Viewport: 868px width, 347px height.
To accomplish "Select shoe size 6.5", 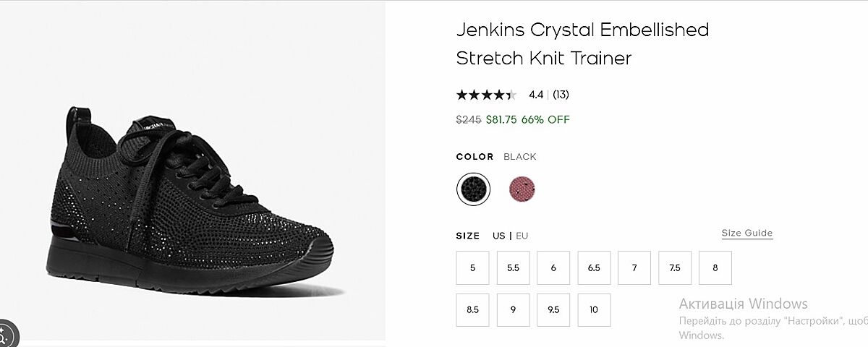I will (594, 267).
